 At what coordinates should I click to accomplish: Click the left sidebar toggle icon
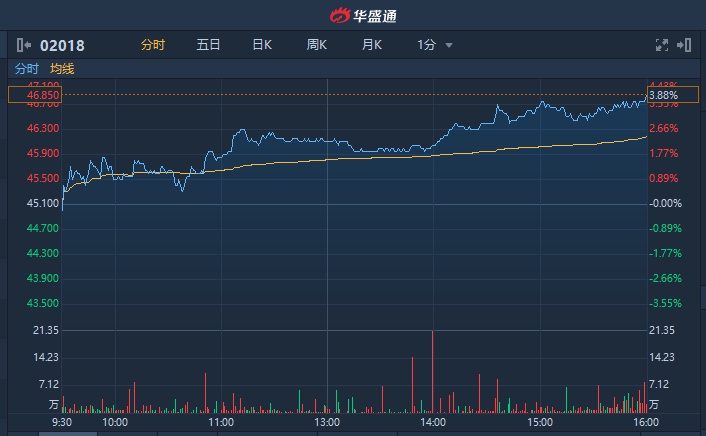pos(23,45)
